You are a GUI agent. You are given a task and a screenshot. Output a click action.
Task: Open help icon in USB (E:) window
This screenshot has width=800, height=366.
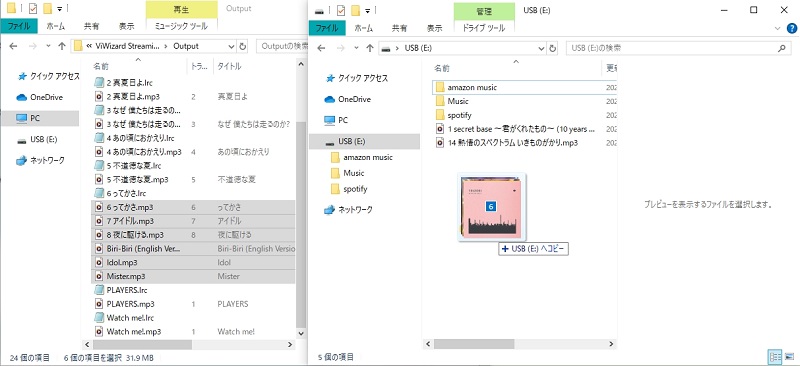click(x=791, y=28)
